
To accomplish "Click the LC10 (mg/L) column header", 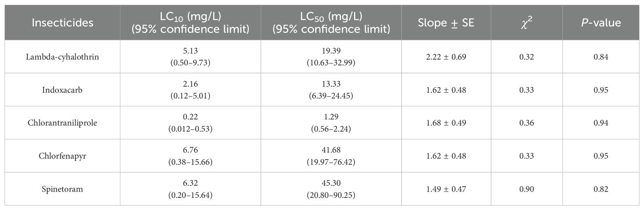I will 191,23.
